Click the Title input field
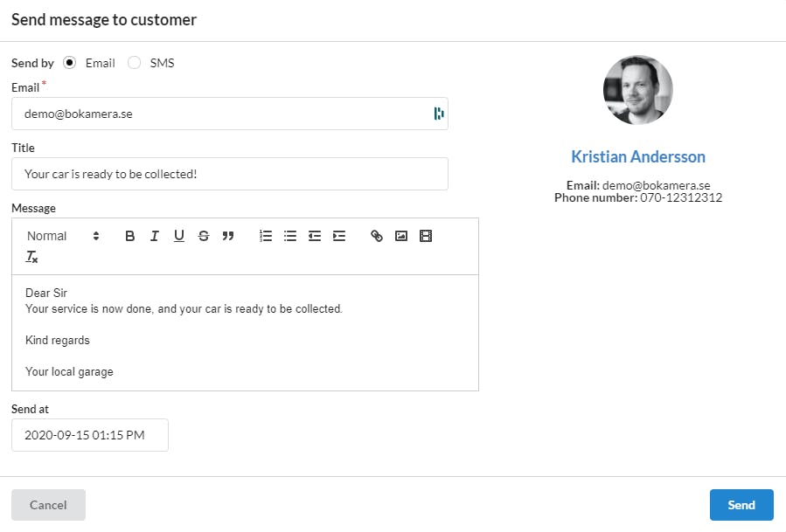Image resolution: width=786 pixels, height=532 pixels. click(230, 174)
